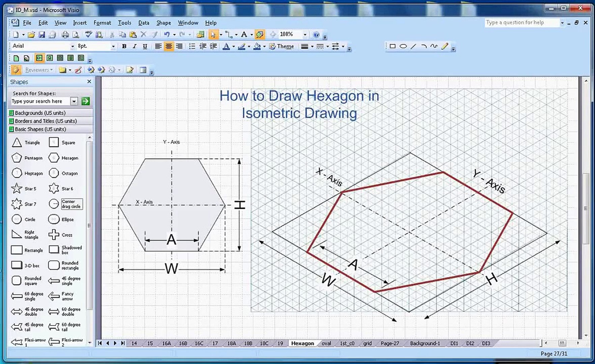Toggle Bold text formatting

click(124, 46)
